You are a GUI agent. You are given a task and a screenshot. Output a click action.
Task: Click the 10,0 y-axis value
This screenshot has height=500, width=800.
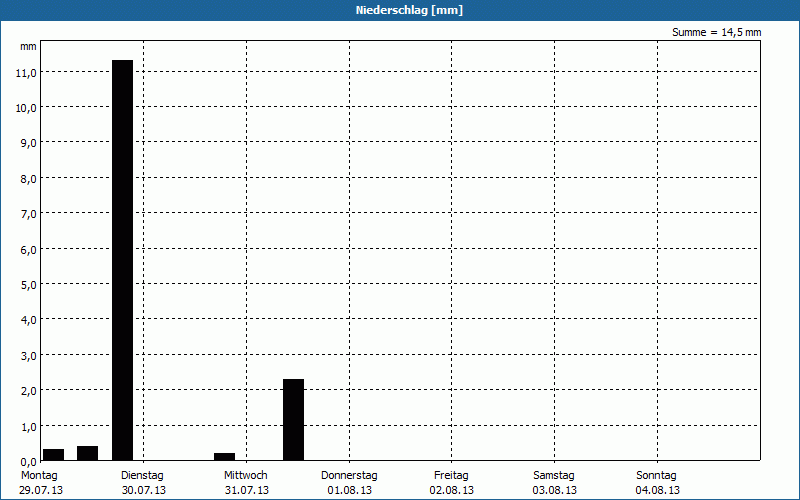[x=26, y=108]
